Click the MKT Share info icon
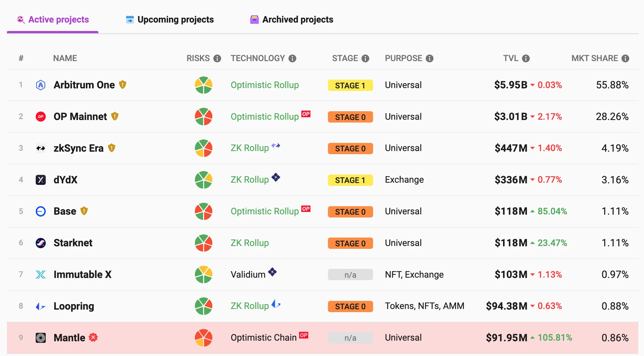This screenshot has width=644, height=356. 625,59
